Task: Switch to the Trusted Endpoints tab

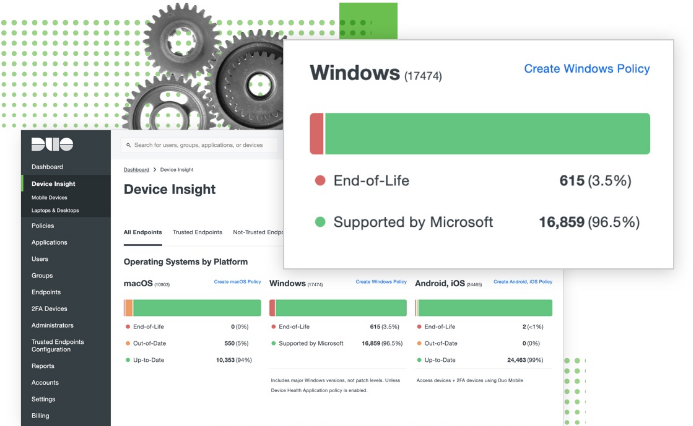Action: (198, 232)
